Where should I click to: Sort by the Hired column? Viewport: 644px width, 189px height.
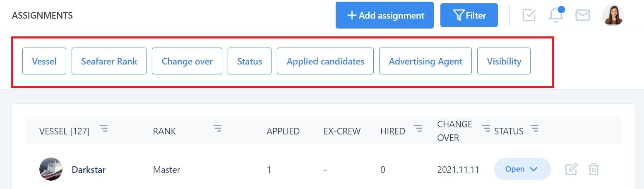(x=418, y=129)
